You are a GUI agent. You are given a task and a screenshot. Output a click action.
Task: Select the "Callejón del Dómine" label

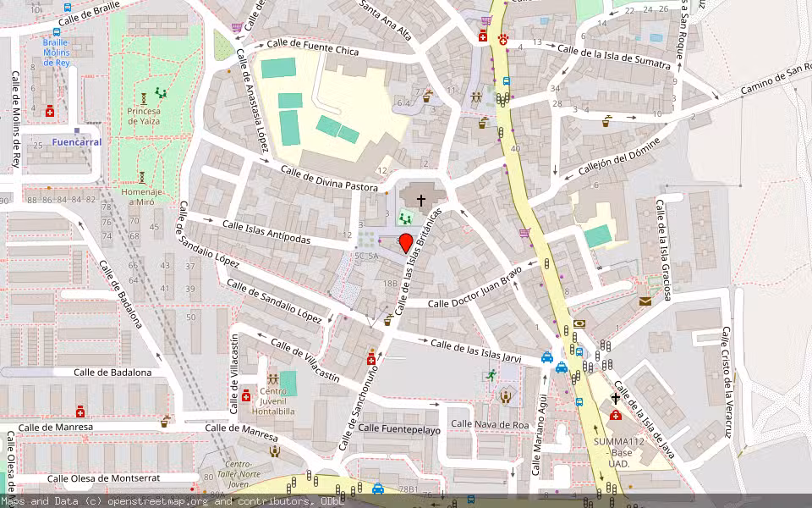pyautogui.click(x=619, y=157)
